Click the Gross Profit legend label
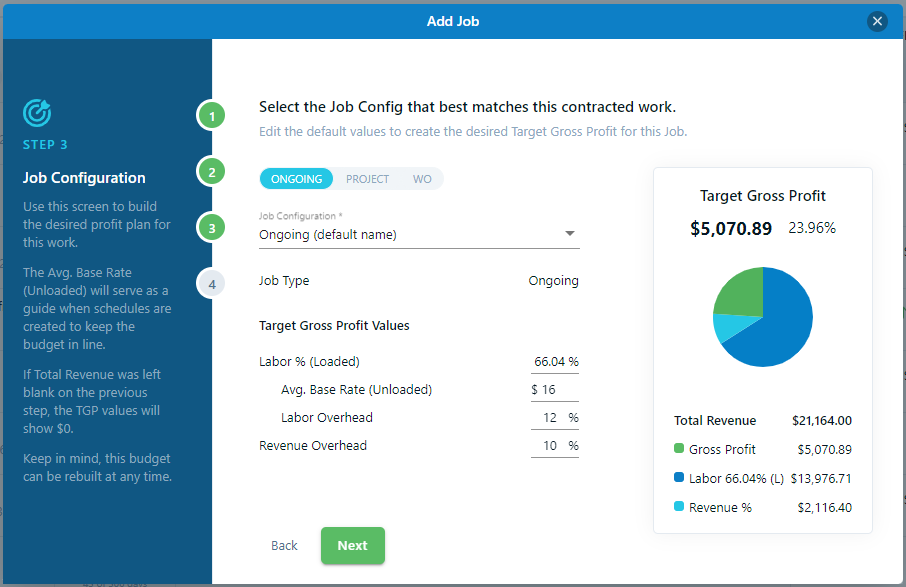This screenshot has width=906, height=587. tap(722, 449)
